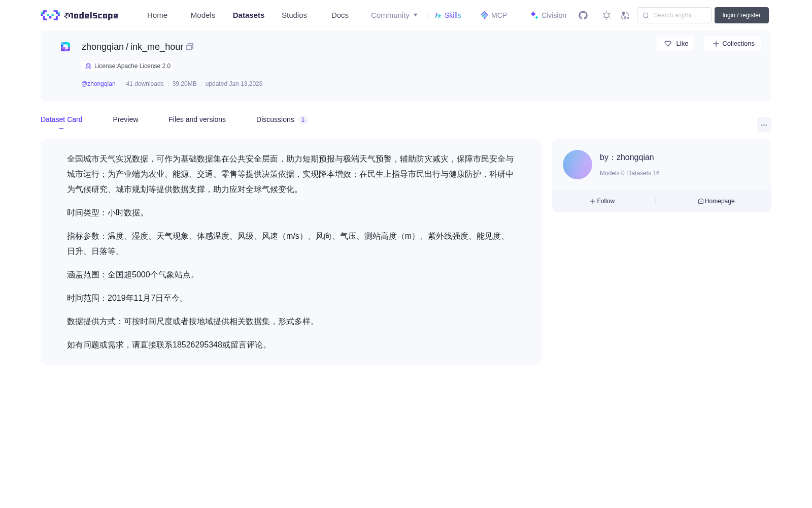Click the dataset avatar icon beside zhongqian
The height and width of the screenshot is (508, 812).
(65, 47)
